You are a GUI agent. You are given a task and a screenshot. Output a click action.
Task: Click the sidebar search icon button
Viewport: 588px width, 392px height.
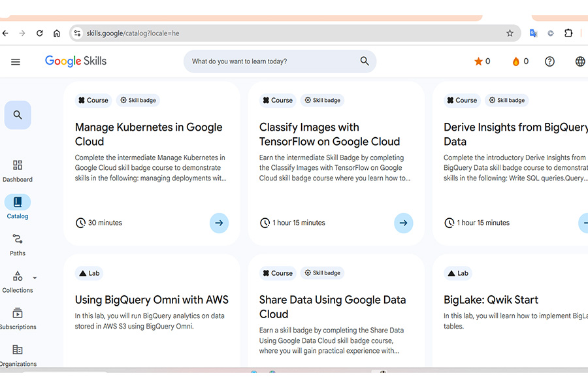18,115
